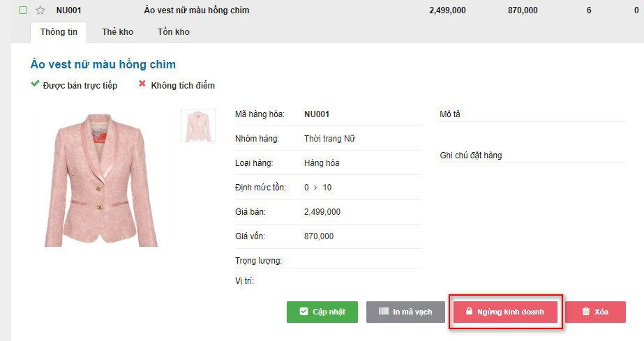The image size is (644, 341).
Task: Tick the checkbox for product NU001
Action: (23, 10)
